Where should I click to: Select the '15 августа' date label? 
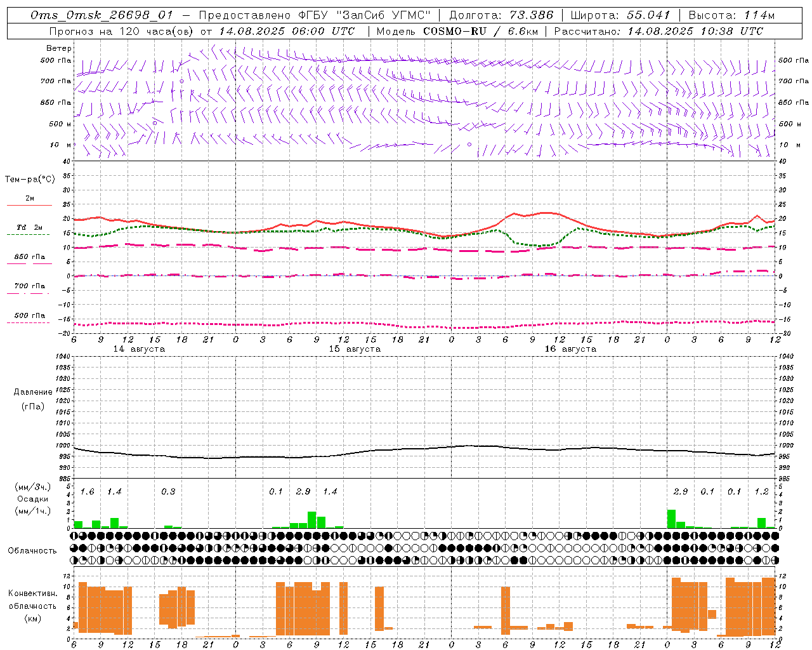[x=355, y=349]
